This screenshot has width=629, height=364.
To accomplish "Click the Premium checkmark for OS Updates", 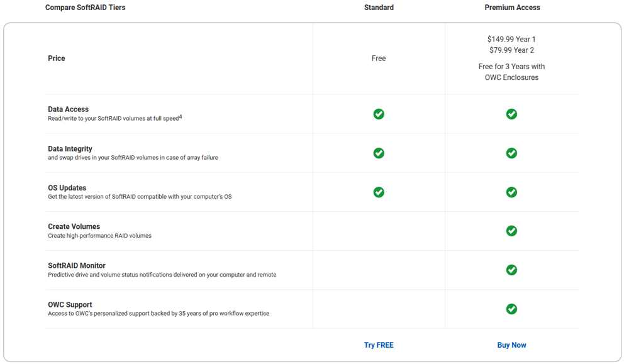I will tap(511, 192).
